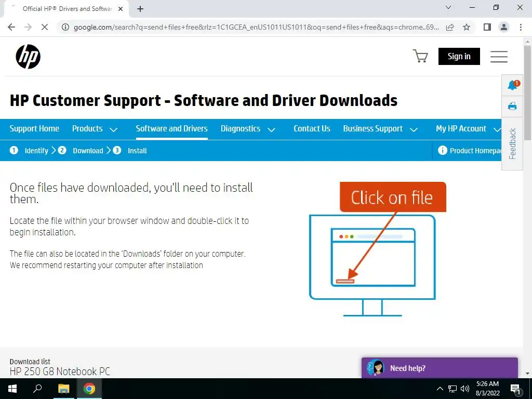Image resolution: width=532 pixels, height=399 pixels.
Task: Click the HP logo
Action: tap(28, 57)
